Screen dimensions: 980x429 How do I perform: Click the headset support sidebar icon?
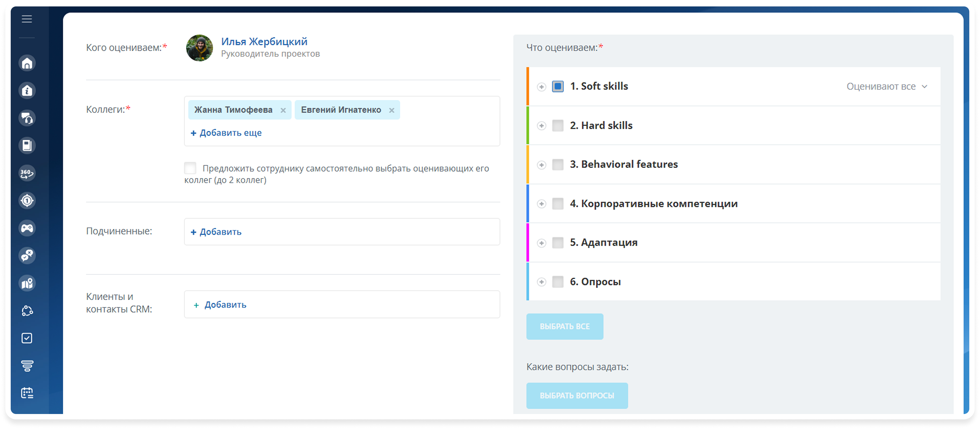click(x=27, y=118)
